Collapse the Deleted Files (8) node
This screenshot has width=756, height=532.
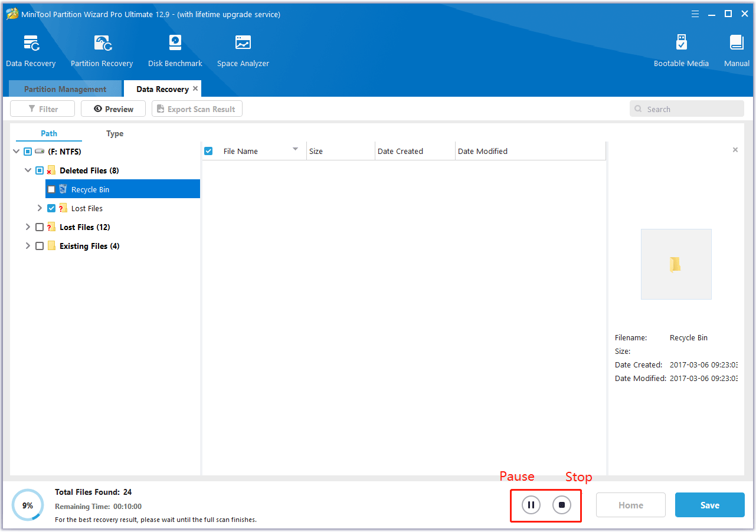pos(28,170)
